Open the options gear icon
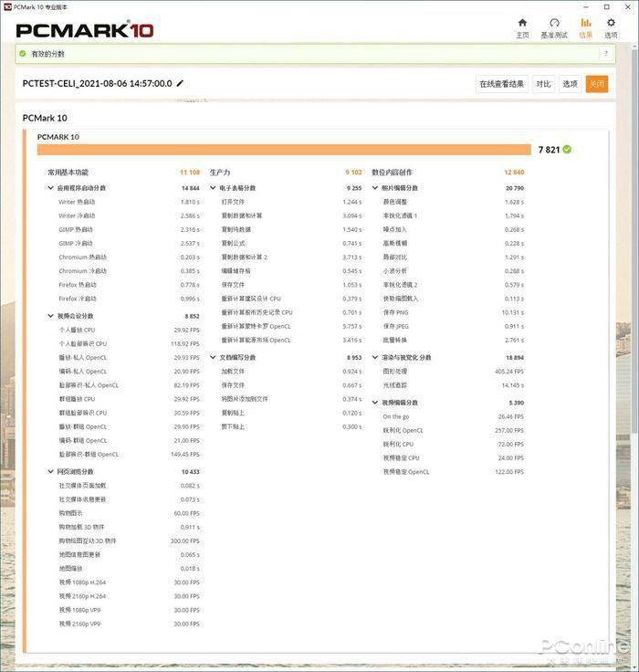This screenshot has width=639, height=672. tap(611, 23)
